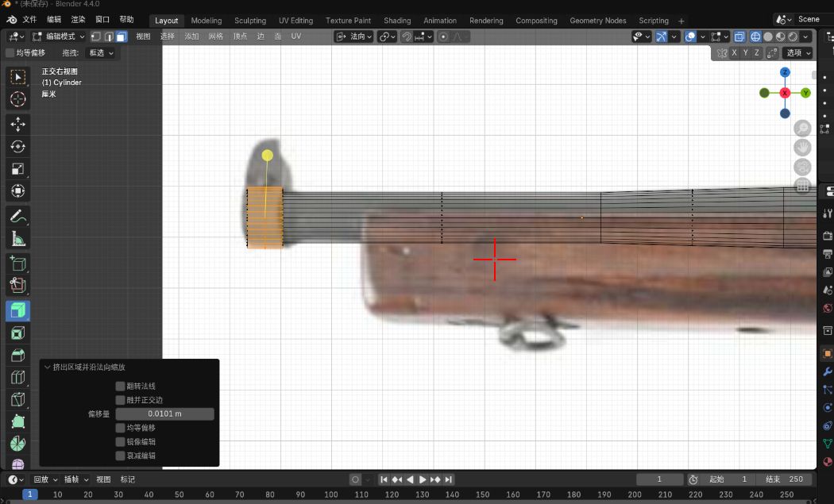Switch to face select mode
Viewport: 834px width, 504px height.
point(122,37)
